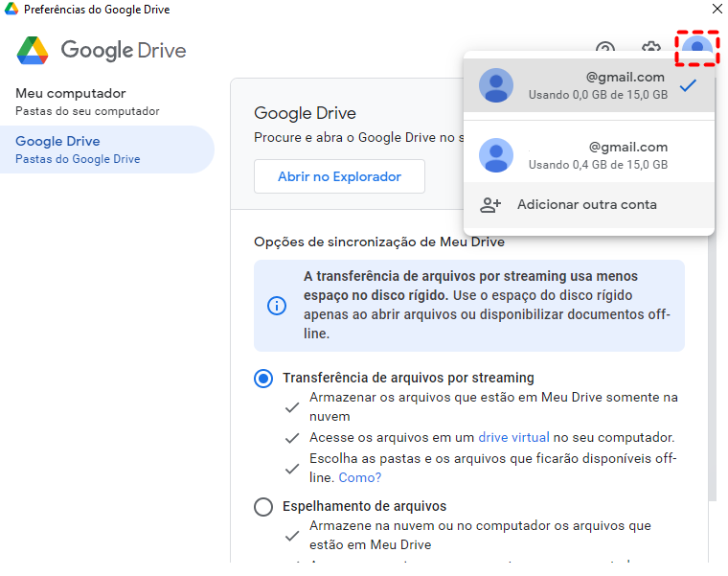Click the checkmark icon next to selected account
This screenshot has height=576, width=728.
[688, 85]
